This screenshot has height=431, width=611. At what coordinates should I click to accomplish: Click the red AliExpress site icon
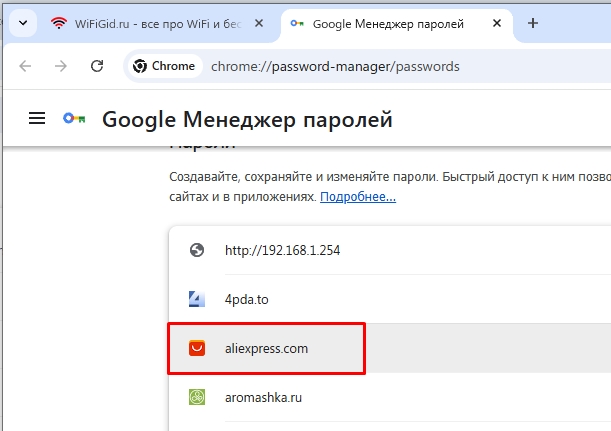(x=197, y=348)
